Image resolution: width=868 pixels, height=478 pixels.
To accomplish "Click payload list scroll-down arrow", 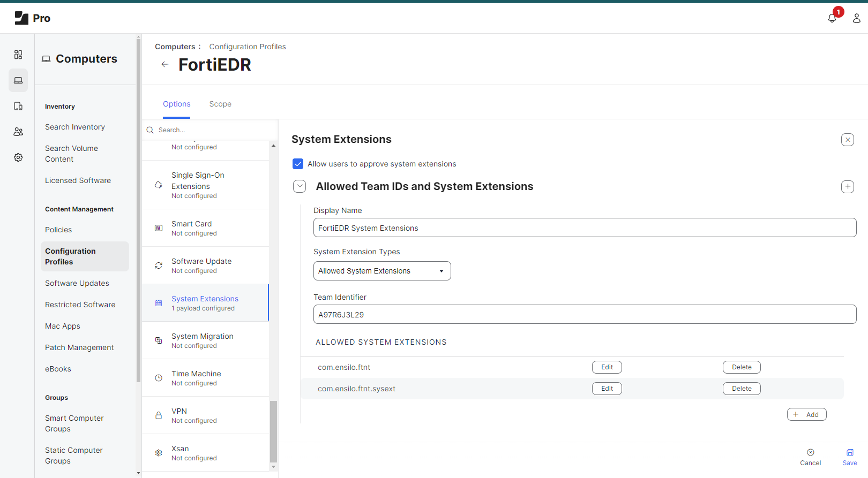I will (x=273, y=467).
